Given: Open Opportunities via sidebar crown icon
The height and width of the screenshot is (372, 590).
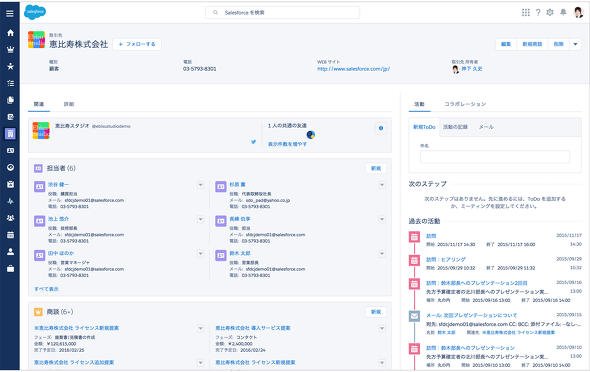Looking at the screenshot, I should (10, 49).
